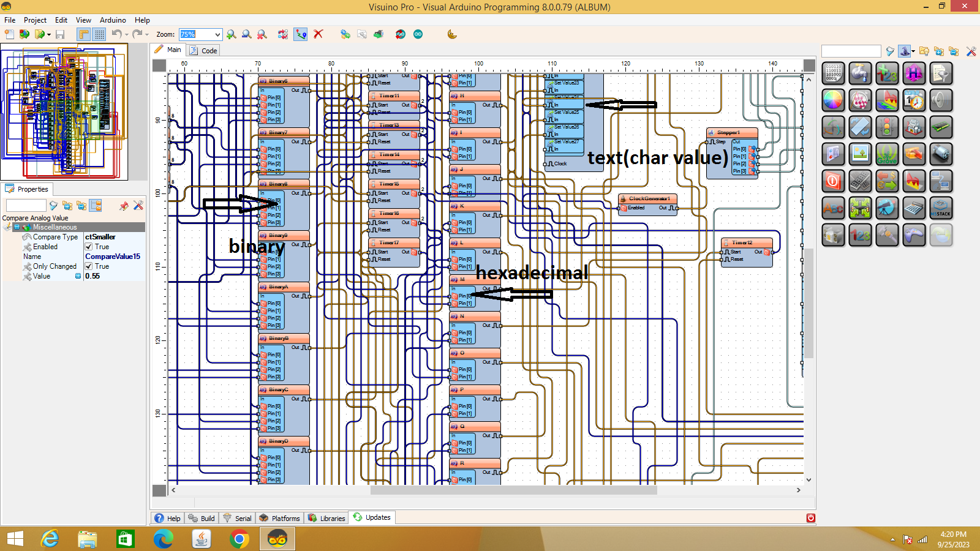Select the Grove components category

pos(887,154)
